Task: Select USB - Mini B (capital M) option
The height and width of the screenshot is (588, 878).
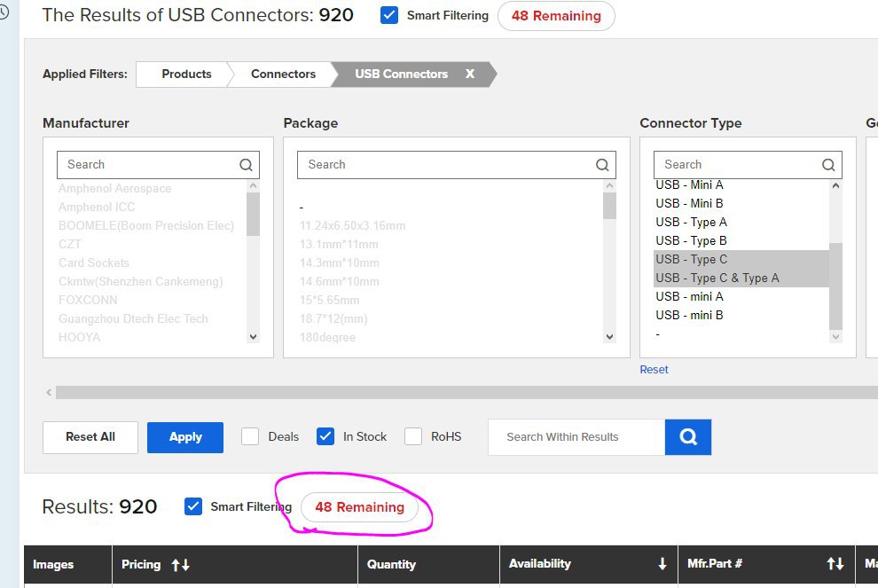Action: coord(689,203)
